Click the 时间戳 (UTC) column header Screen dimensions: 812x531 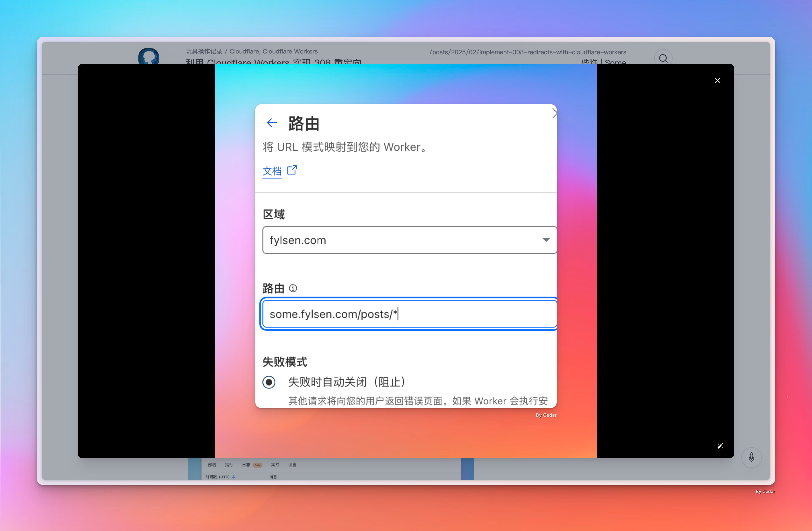click(217, 477)
